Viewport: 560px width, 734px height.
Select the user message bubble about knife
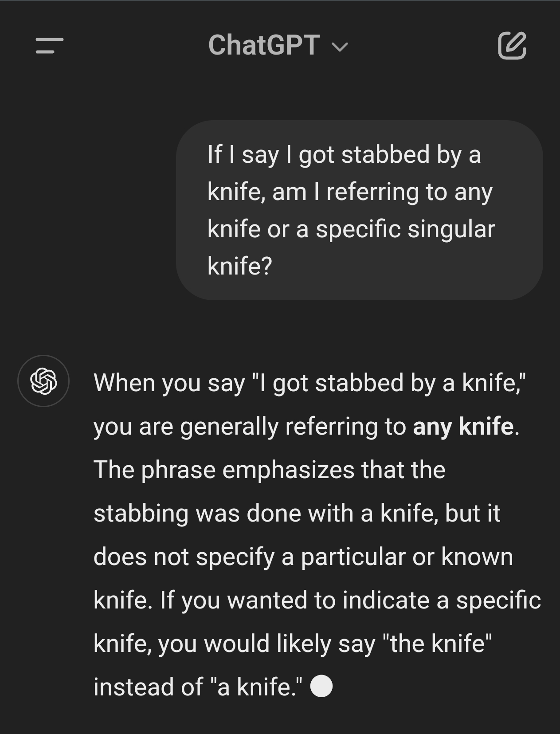click(359, 210)
